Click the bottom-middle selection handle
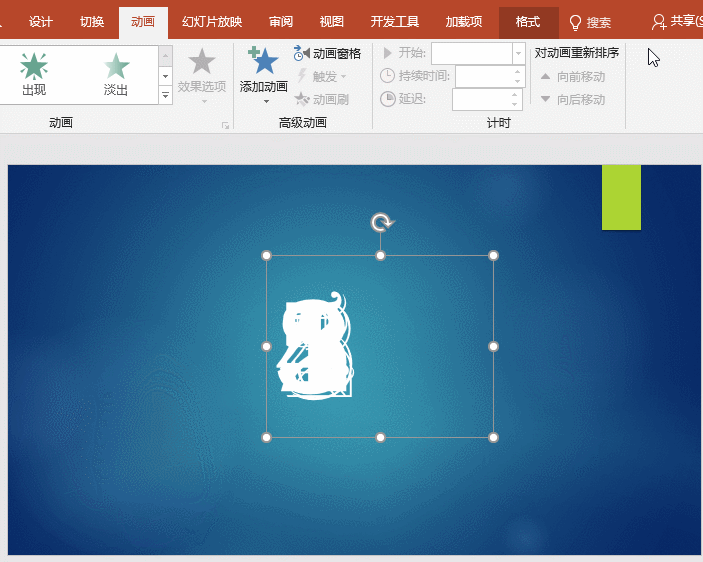 coord(380,437)
